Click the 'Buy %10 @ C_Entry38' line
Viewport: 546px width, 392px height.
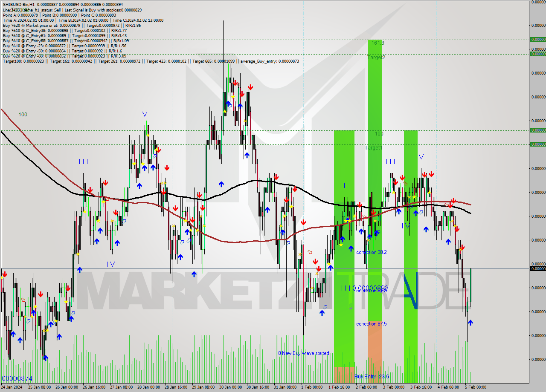pyautogui.click(x=64, y=30)
